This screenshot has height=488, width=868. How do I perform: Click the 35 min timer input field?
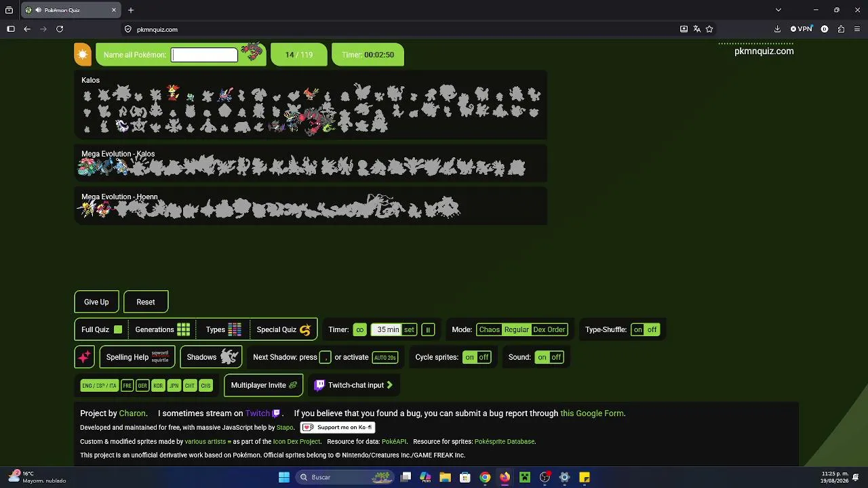coord(387,330)
